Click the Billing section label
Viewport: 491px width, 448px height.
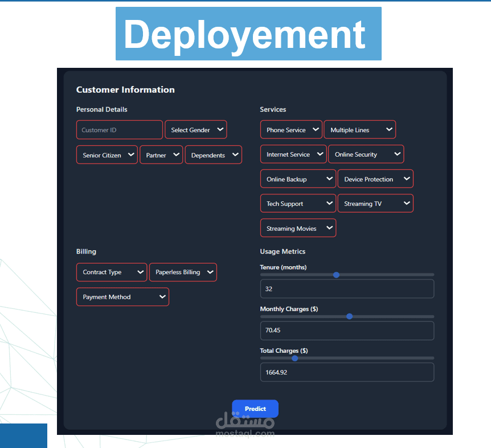[x=86, y=251]
